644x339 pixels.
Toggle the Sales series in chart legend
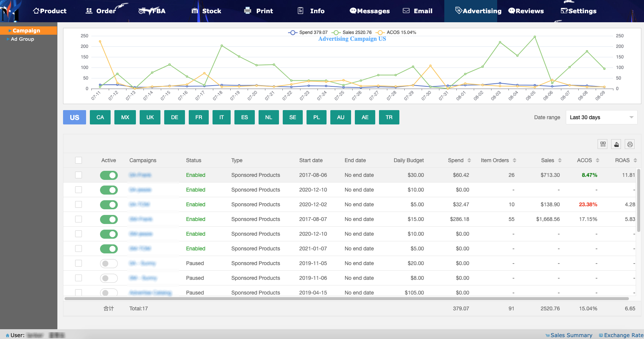(x=352, y=32)
